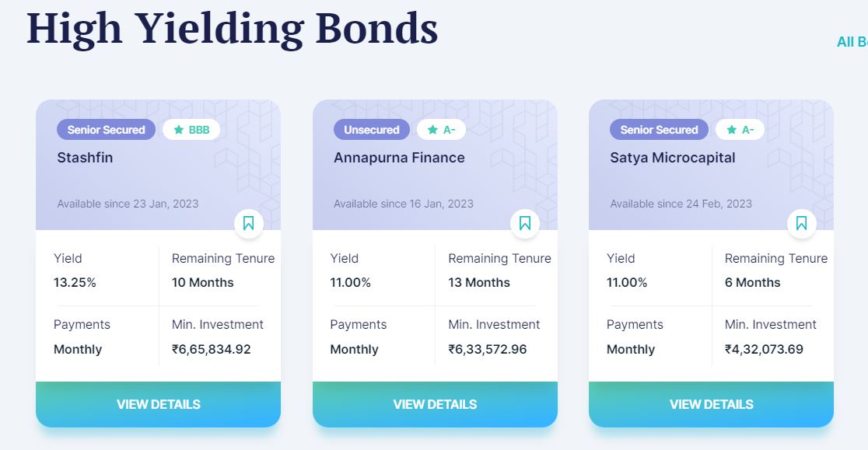This screenshot has height=450, width=868.
Task: View details for Annapurna Finance bond
Action: 435,404
